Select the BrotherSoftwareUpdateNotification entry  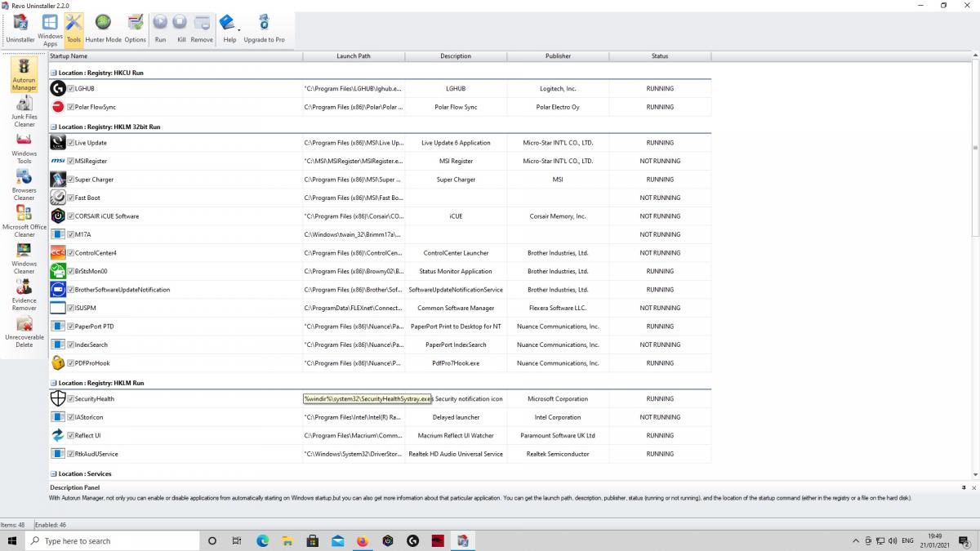point(380,290)
